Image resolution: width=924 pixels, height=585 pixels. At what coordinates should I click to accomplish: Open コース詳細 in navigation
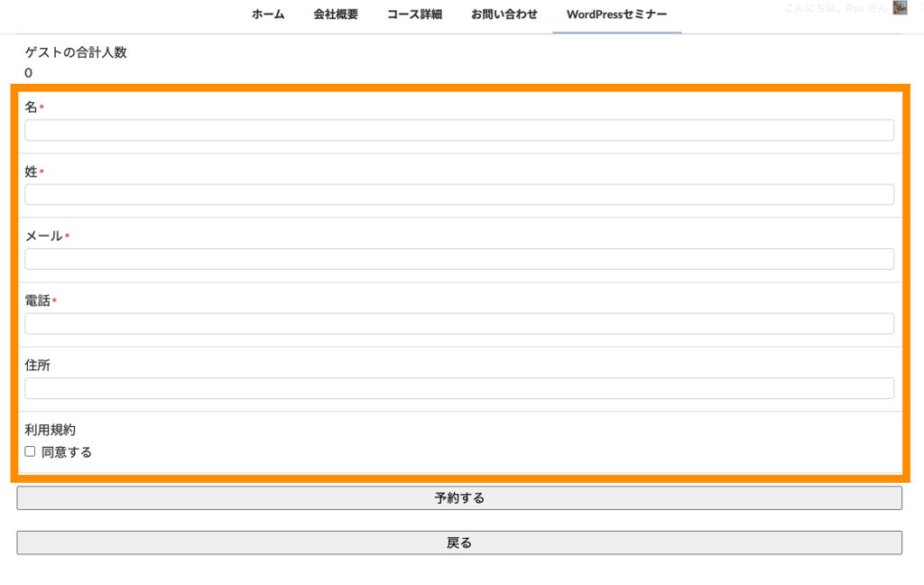414,14
